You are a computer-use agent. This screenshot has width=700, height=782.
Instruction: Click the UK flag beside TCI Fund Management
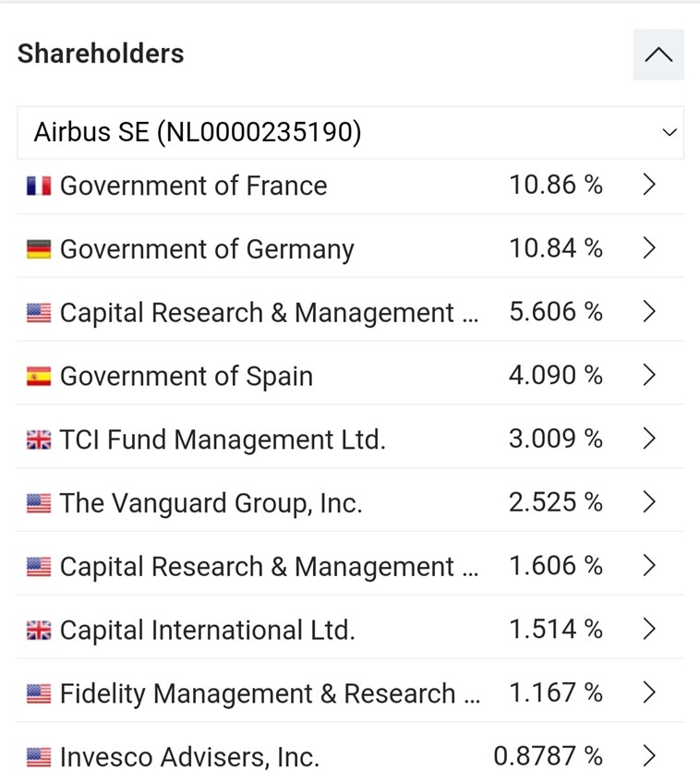(39, 440)
